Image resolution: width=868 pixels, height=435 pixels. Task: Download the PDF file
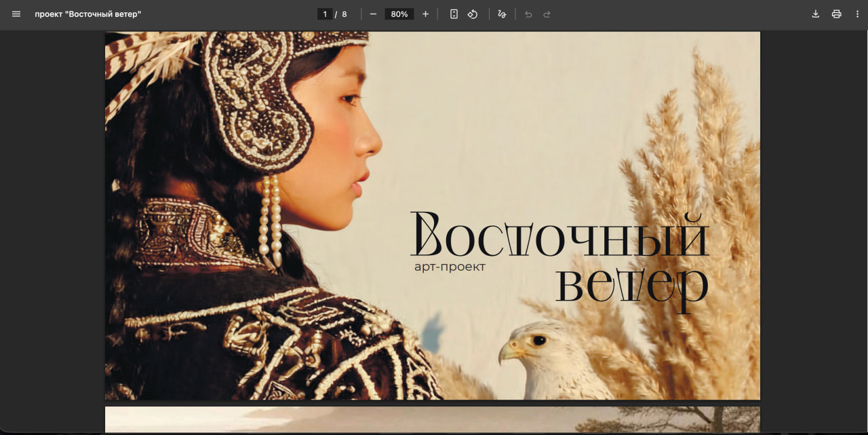816,14
